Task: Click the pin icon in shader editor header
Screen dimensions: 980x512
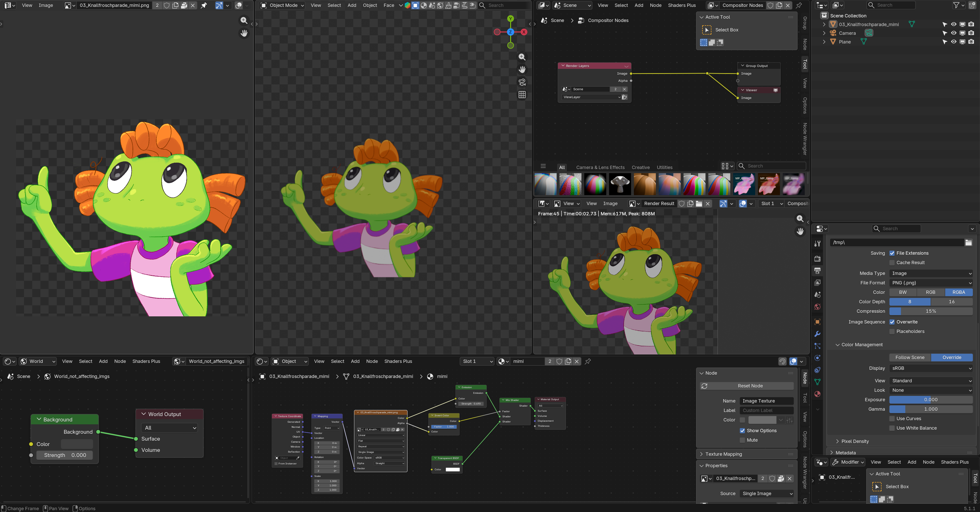Action: pyautogui.click(x=588, y=361)
